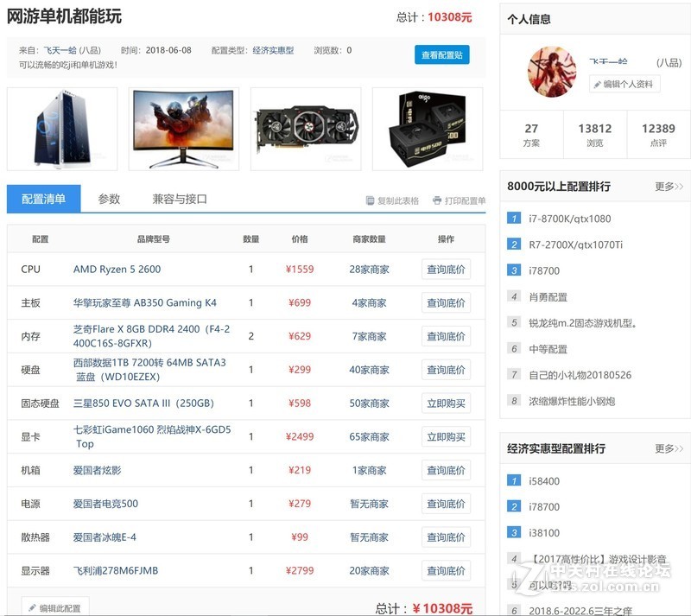The height and width of the screenshot is (616, 691).
Task: Click the 经济实惠型 configuration type link
Action: tap(273, 50)
